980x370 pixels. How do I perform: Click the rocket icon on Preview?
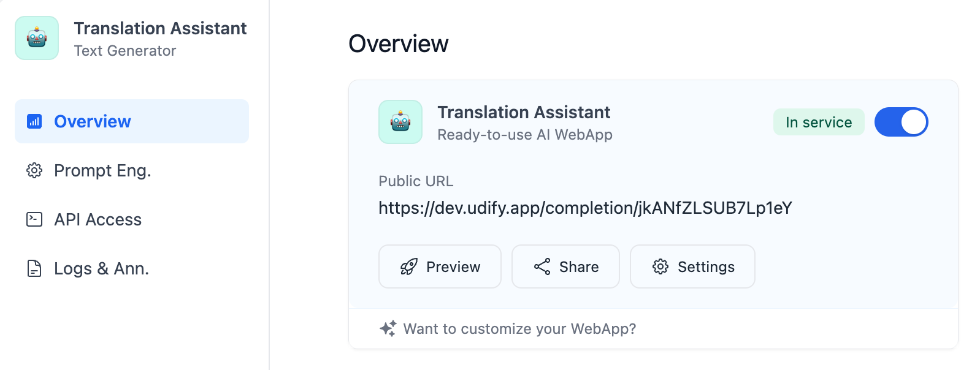coord(408,266)
